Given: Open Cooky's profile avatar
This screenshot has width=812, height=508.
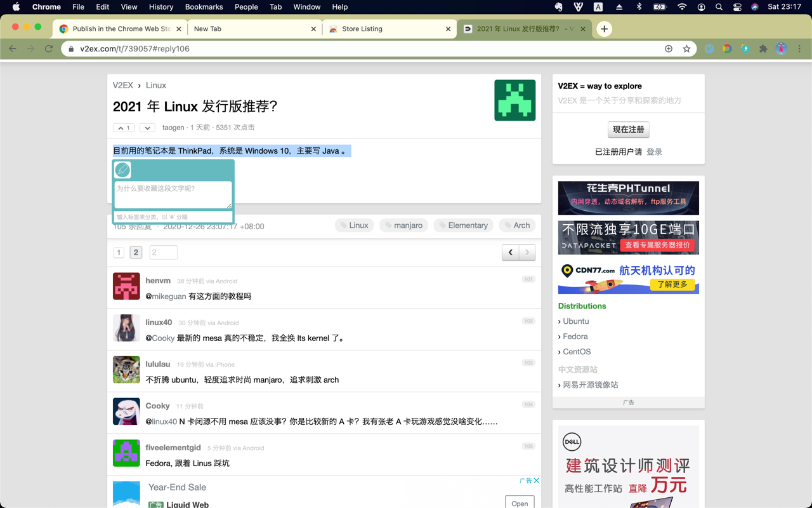Looking at the screenshot, I should coord(126,411).
